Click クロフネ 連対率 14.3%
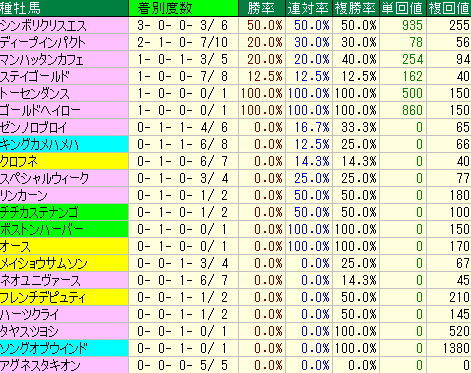The width and height of the screenshot is (471, 373). click(x=312, y=161)
